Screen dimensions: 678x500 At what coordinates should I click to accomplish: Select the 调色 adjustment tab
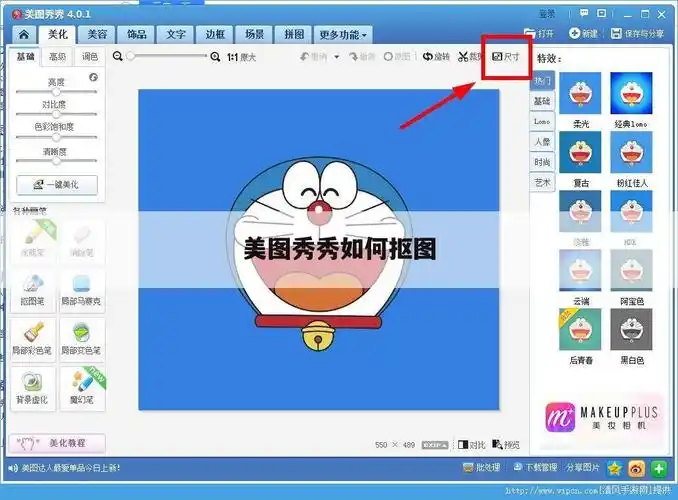(90, 57)
